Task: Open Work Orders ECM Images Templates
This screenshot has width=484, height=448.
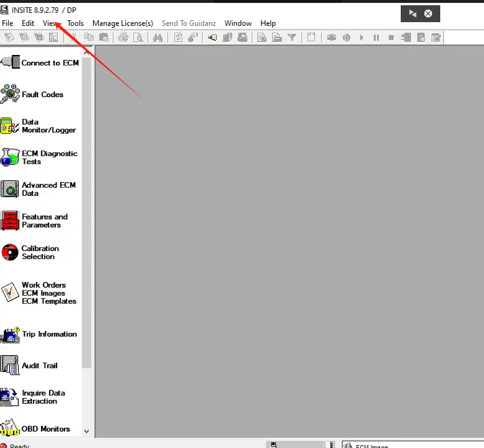Action: click(x=38, y=293)
